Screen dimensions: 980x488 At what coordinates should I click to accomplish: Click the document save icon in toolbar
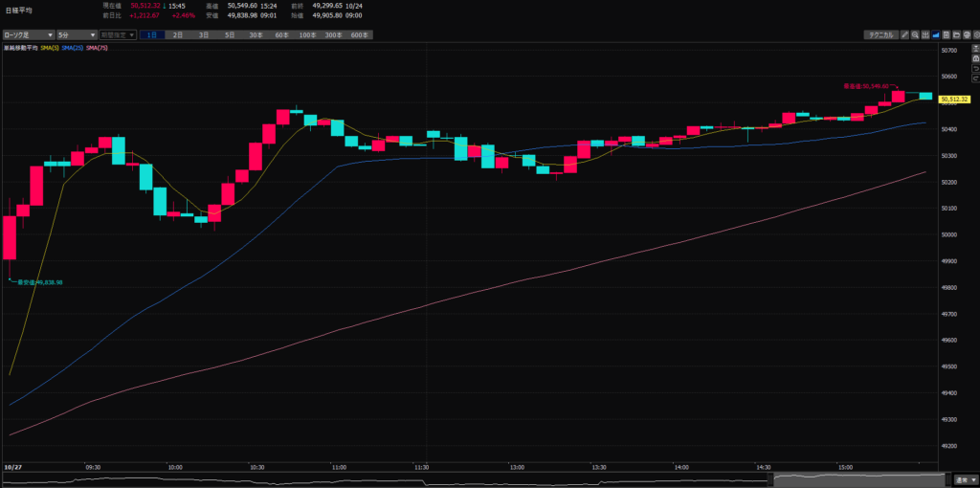947,34
